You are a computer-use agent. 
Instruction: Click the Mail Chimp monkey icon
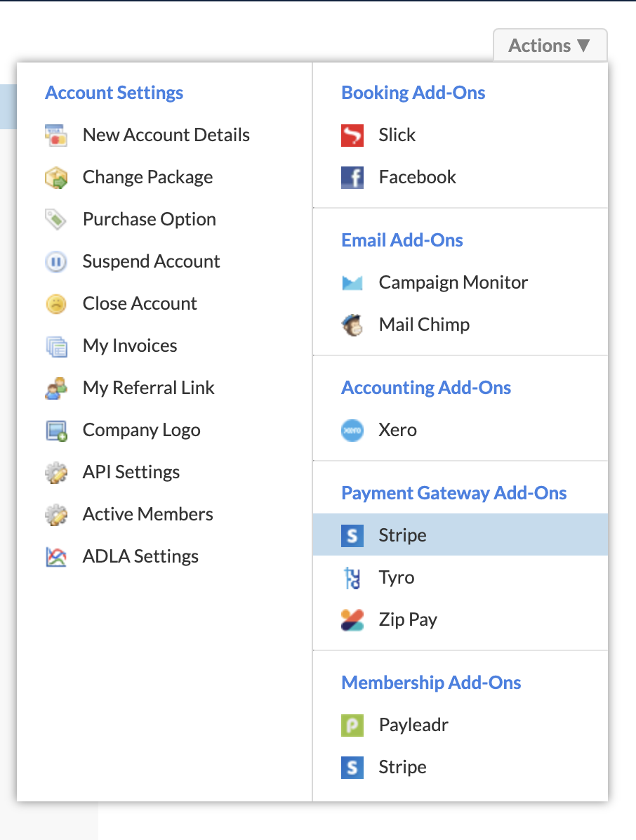point(352,324)
